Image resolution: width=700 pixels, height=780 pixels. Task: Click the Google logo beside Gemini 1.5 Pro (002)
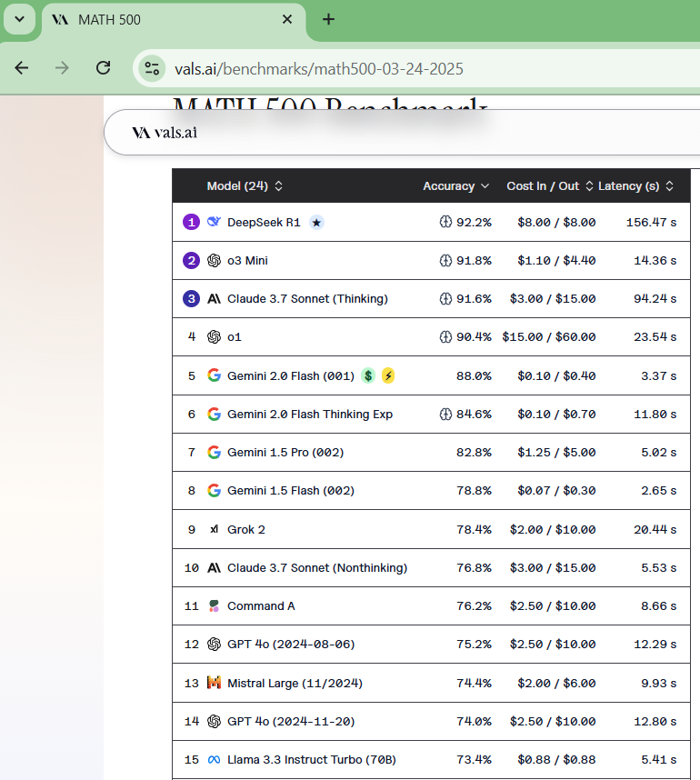214,452
